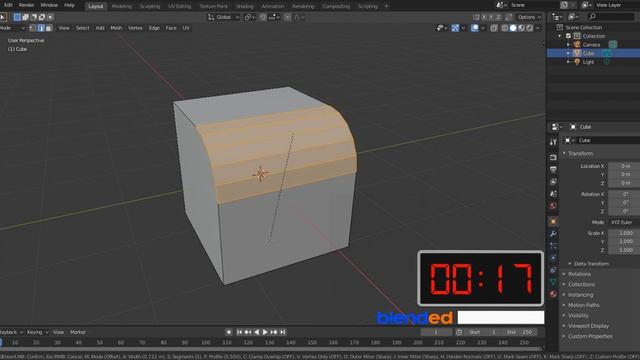This screenshot has width=640, height=360.
Task: Open the Scene properties tab
Action: (x=553, y=194)
